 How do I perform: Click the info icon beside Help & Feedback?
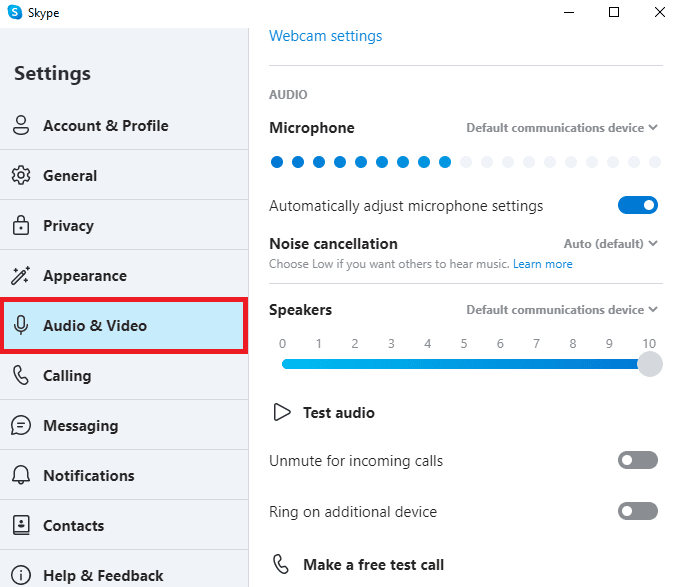click(21, 575)
